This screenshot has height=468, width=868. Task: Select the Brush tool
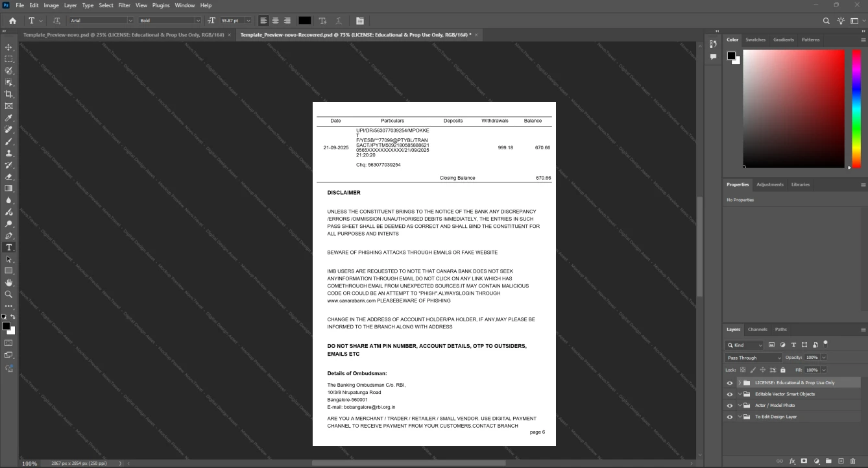[x=8, y=142]
